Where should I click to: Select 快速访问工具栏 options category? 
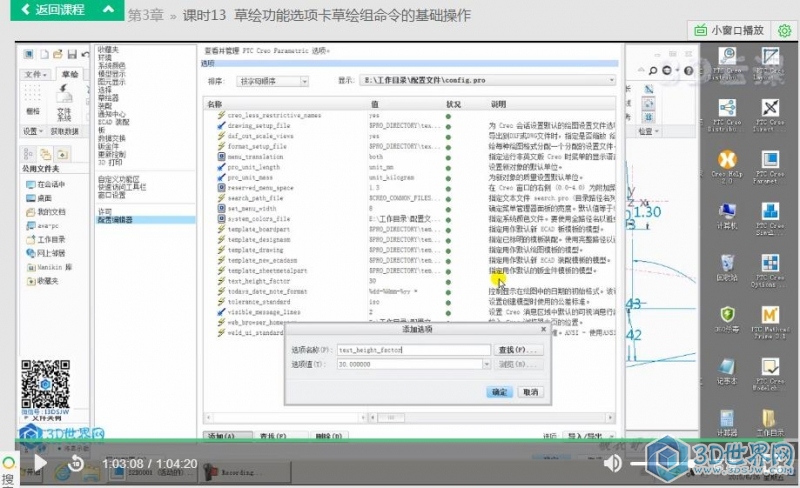[121, 187]
